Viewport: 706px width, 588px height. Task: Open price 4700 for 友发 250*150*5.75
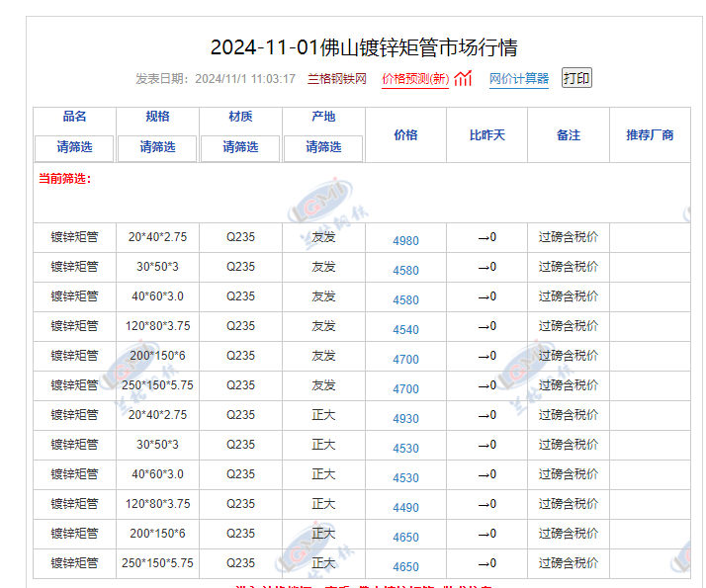click(x=405, y=389)
